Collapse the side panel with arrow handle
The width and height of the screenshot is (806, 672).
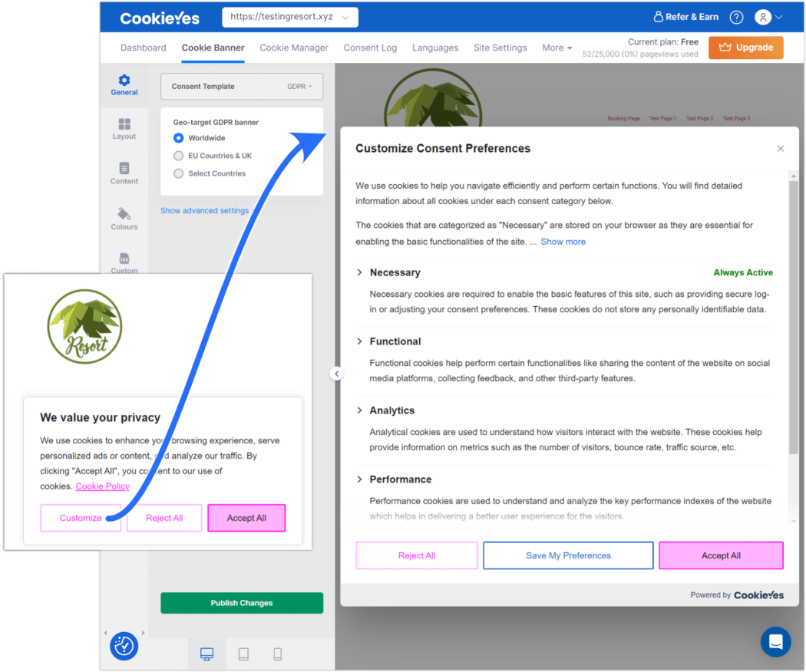point(336,374)
